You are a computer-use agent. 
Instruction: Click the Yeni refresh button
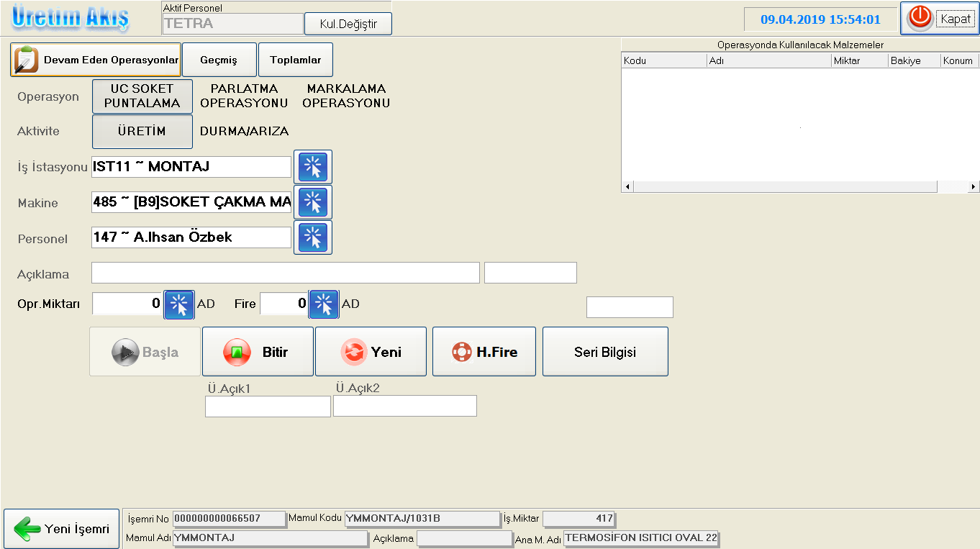[371, 352]
